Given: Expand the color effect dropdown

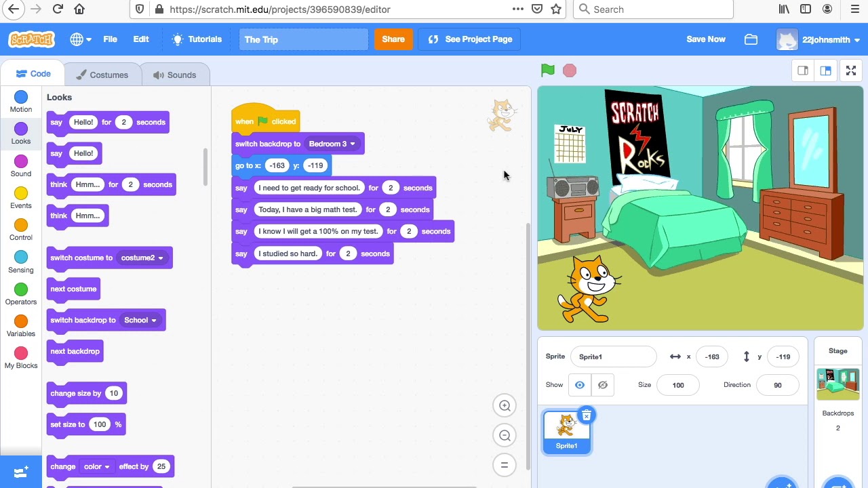Looking at the screenshot, I should point(97,466).
